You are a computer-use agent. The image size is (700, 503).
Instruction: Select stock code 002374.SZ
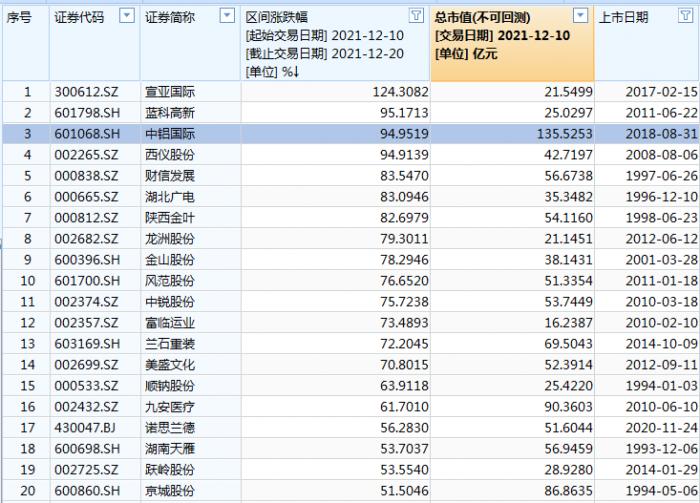[x=87, y=302]
